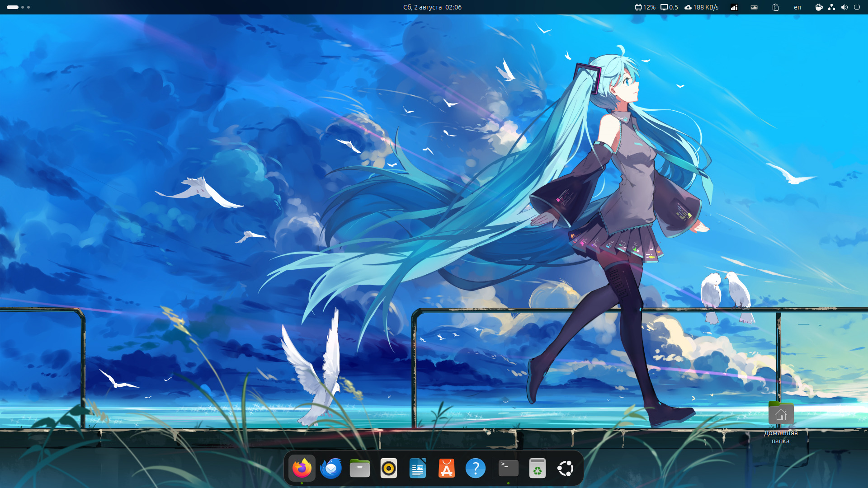This screenshot has width=868, height=488.
Task: Launch Rhythmbox music player
Action: [x=388, y=468]
